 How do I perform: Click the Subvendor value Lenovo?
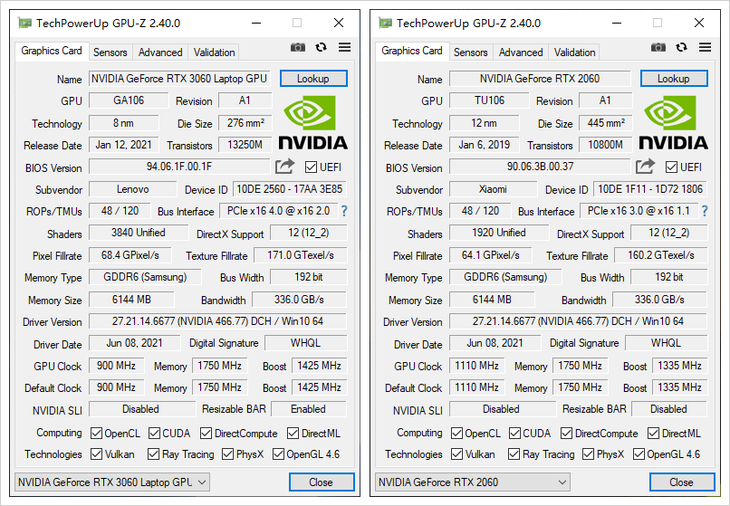click(133, 189)
